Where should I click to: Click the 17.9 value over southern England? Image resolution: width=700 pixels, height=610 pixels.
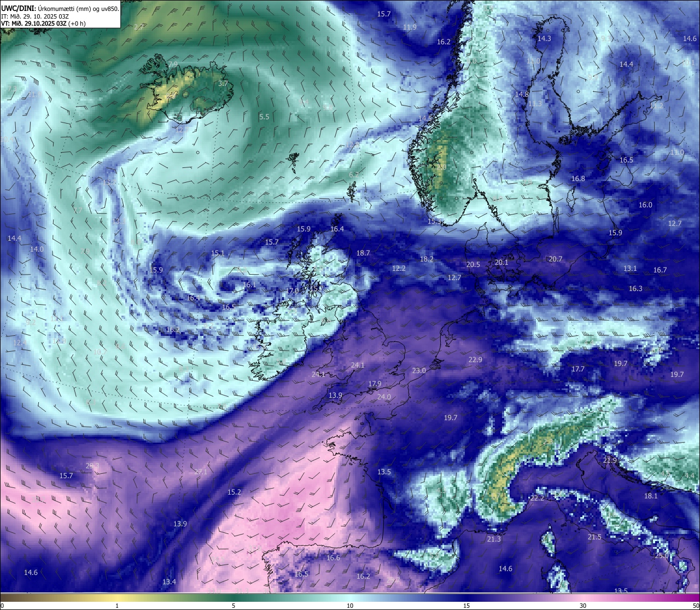[x=375, y=384]
